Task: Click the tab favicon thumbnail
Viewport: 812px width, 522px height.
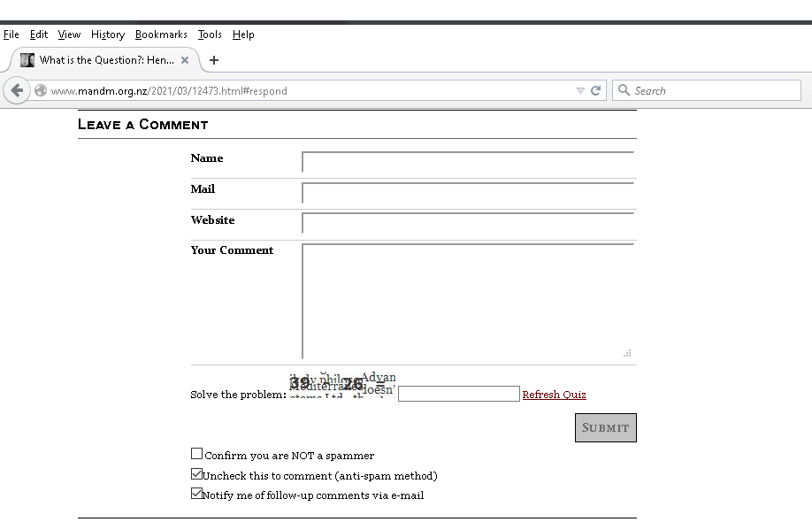Action: [27, 60]
